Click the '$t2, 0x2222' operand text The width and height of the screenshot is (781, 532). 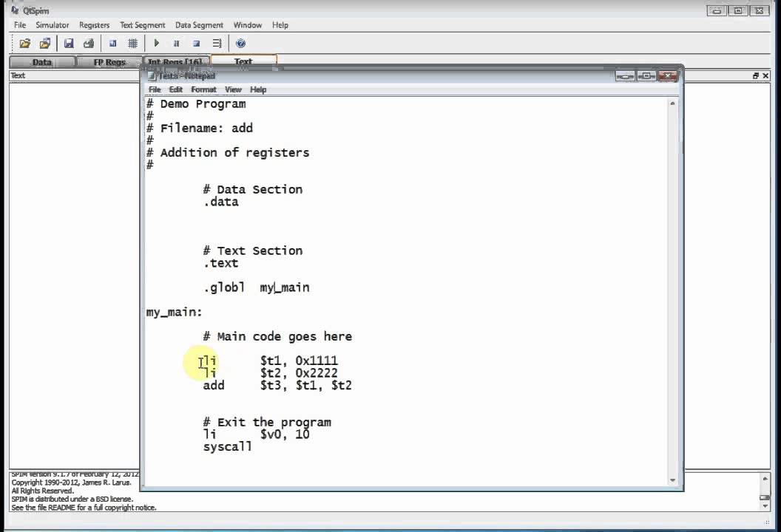[299, 373]
